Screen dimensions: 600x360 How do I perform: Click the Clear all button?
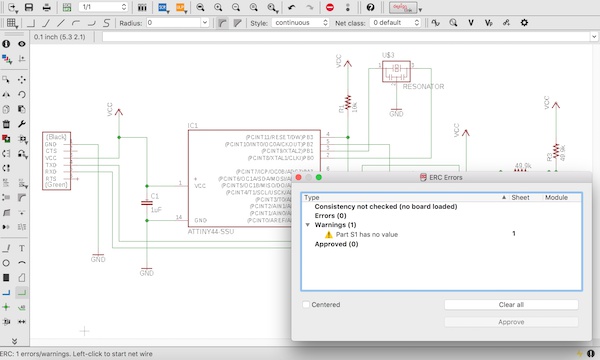pyautogui.click(x=511, y=305)
